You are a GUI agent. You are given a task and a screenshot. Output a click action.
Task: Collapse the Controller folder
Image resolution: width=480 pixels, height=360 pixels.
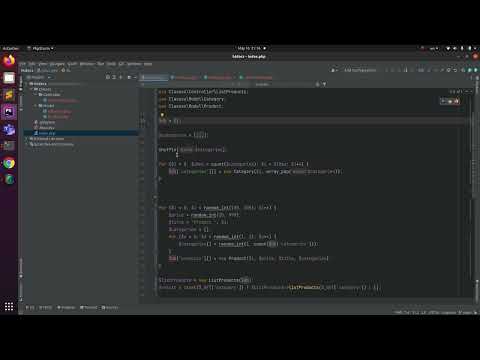(x=36, y=95)
